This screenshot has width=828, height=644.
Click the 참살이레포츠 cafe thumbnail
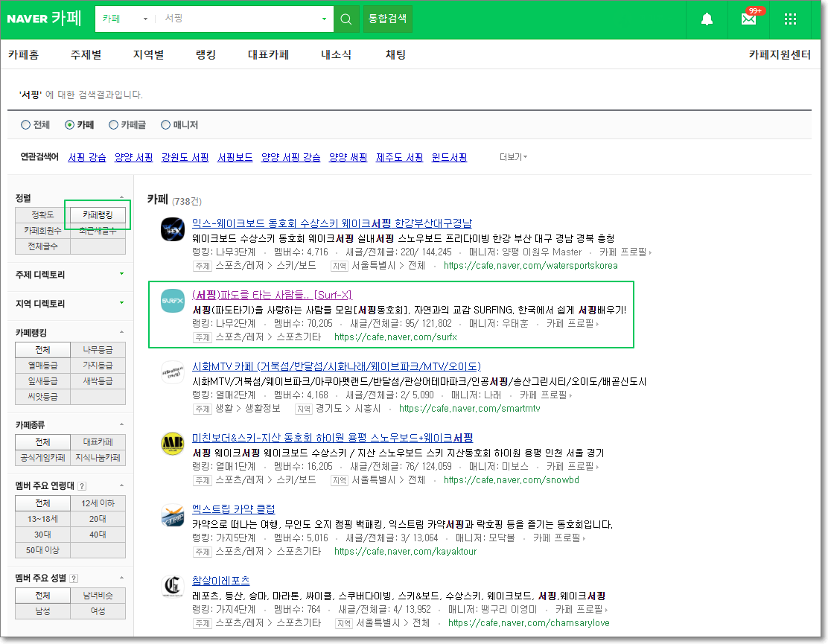[173, 587]
